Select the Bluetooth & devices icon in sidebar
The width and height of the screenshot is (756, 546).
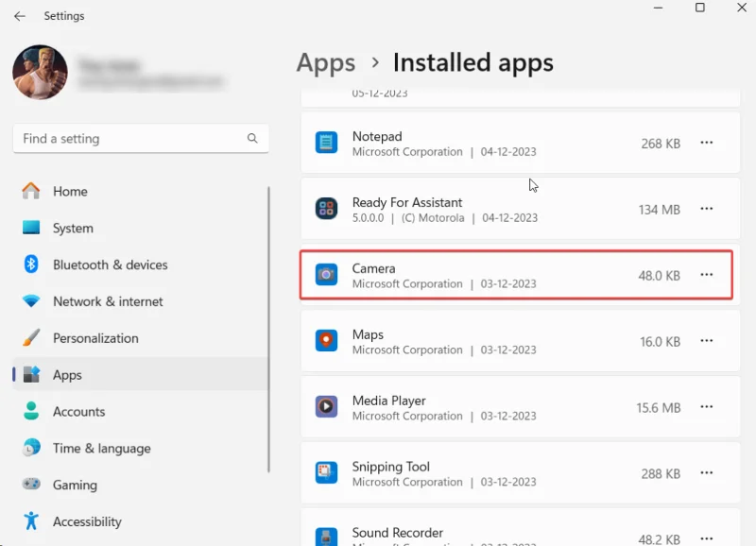[33, 264]
